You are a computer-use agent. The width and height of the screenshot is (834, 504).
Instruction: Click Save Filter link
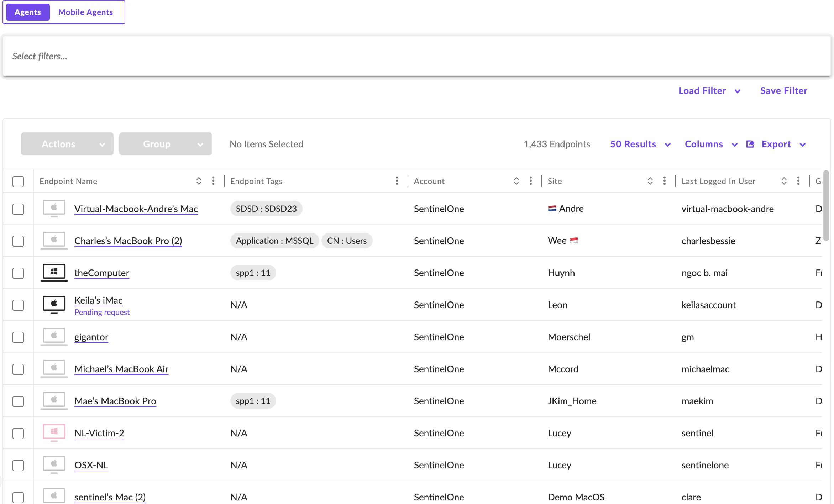[x=783, y=91]
